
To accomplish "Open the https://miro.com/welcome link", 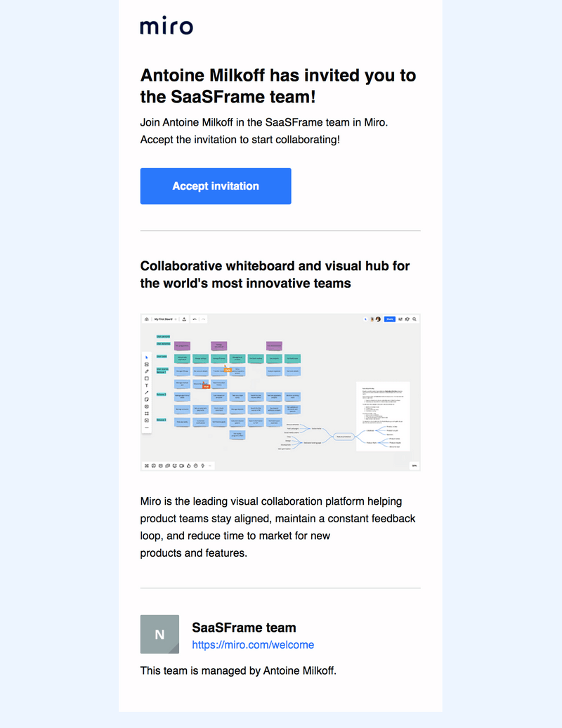I will pos(253,645).
